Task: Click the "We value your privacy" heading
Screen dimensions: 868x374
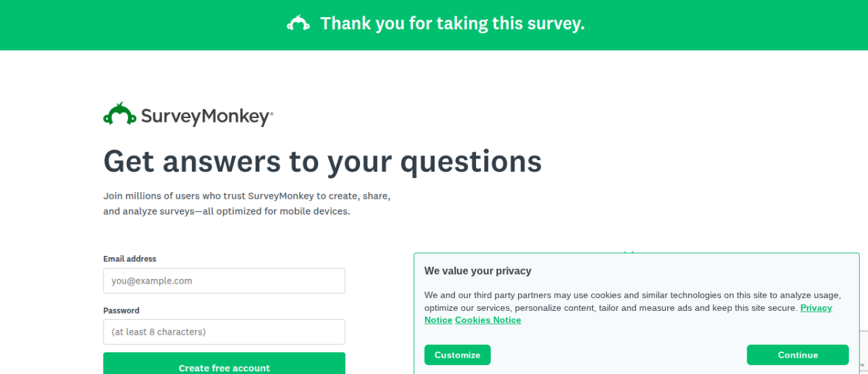Action: [x=477, y=271]
